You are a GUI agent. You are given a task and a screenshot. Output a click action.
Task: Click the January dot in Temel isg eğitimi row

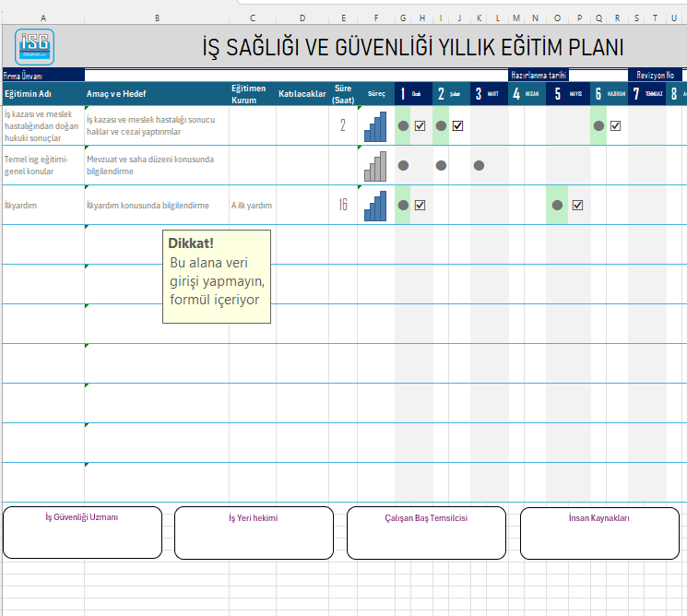[403, 166]
